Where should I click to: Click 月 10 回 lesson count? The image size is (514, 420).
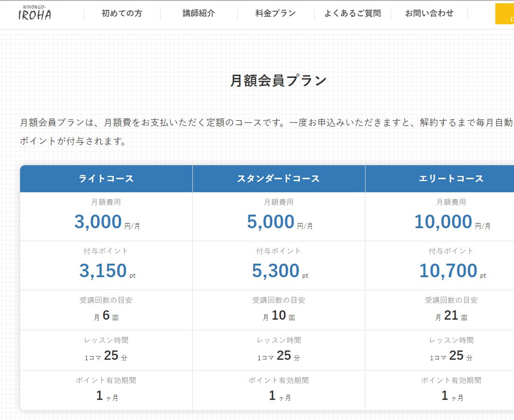(x=279, y=315)
